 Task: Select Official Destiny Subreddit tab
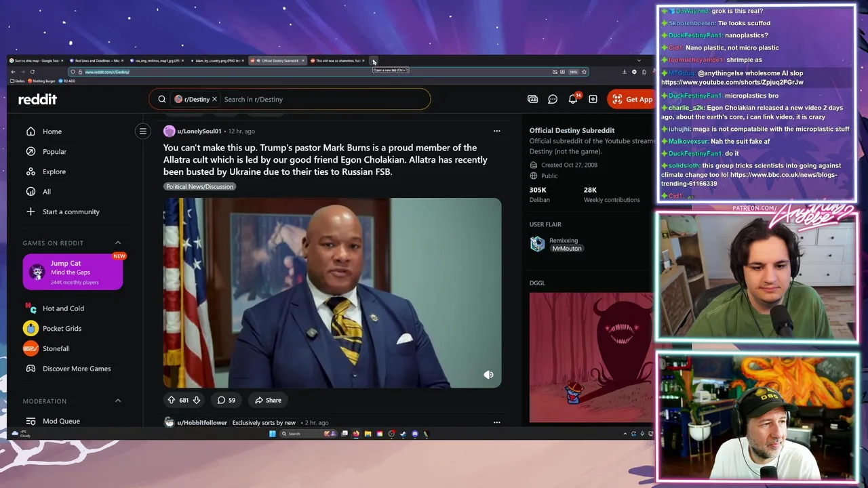(x=277, y=60)
